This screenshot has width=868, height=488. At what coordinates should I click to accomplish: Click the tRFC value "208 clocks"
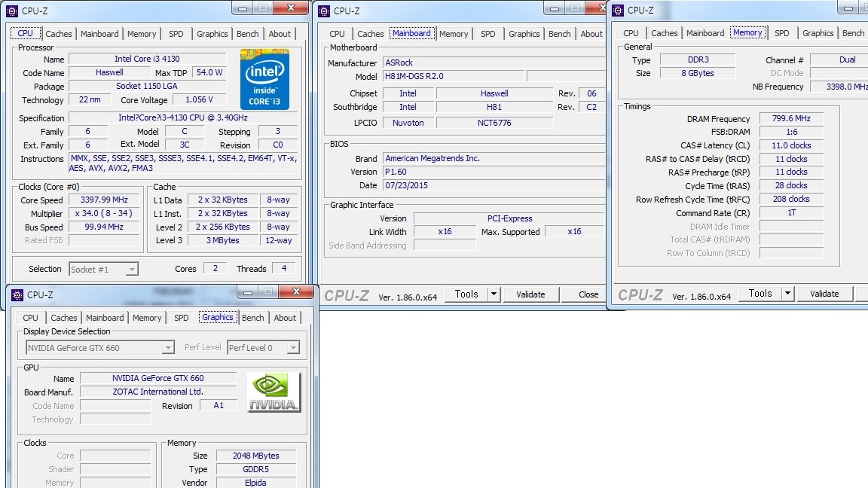pyautogui.click(x=792, y=199)
